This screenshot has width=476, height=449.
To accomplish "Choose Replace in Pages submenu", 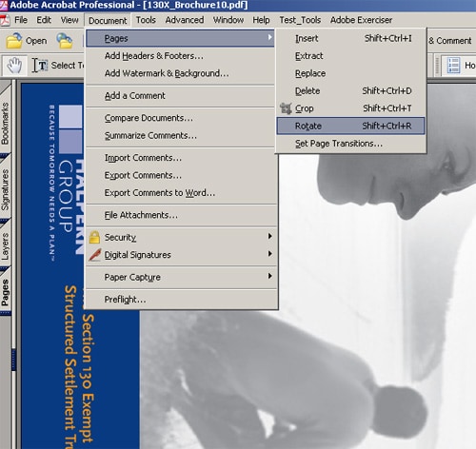I will click(x=350, y=73).
